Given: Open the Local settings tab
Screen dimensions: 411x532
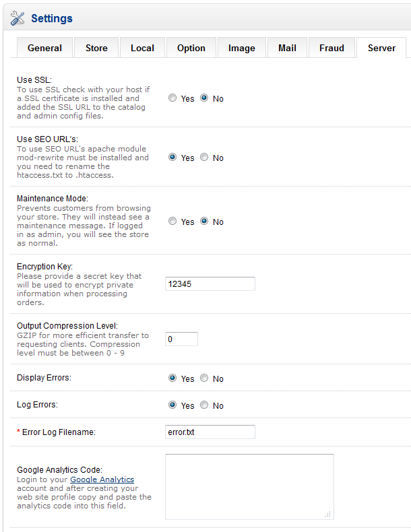Looking at the screenshot, I should (142, 48).
